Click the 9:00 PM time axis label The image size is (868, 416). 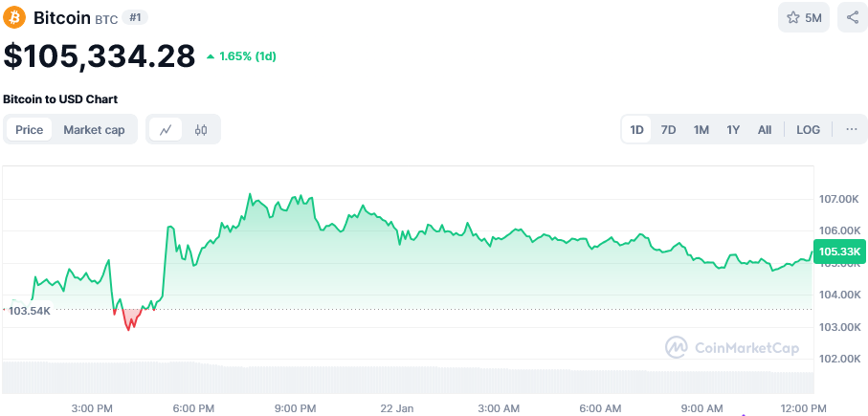point(296,408)
